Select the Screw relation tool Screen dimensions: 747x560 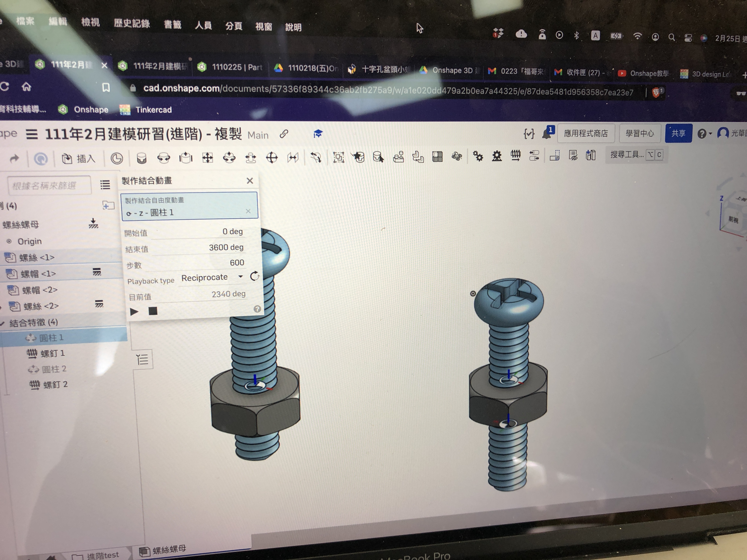[515, 156]
